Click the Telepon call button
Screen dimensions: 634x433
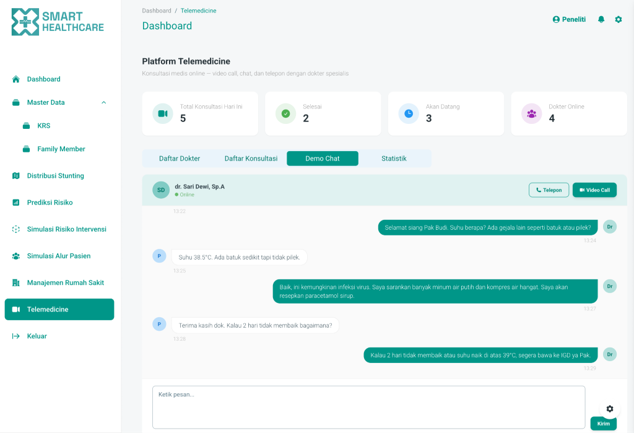tap(549, 190)
